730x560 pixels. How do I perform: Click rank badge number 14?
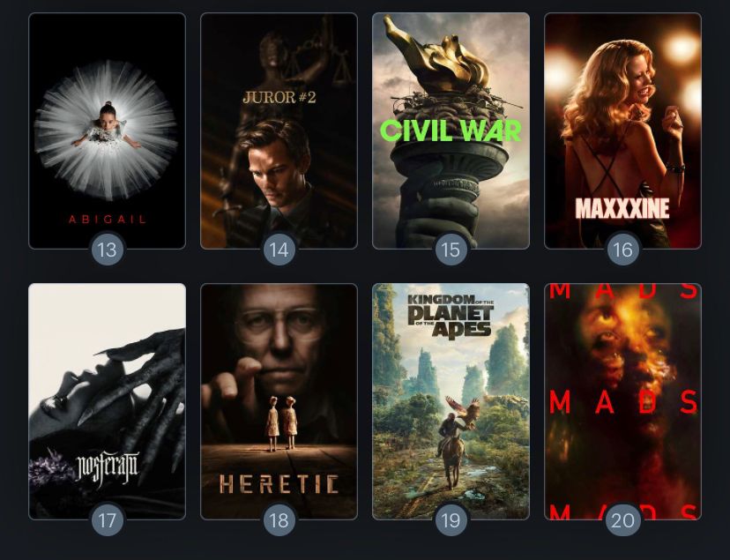pos(279,250)
